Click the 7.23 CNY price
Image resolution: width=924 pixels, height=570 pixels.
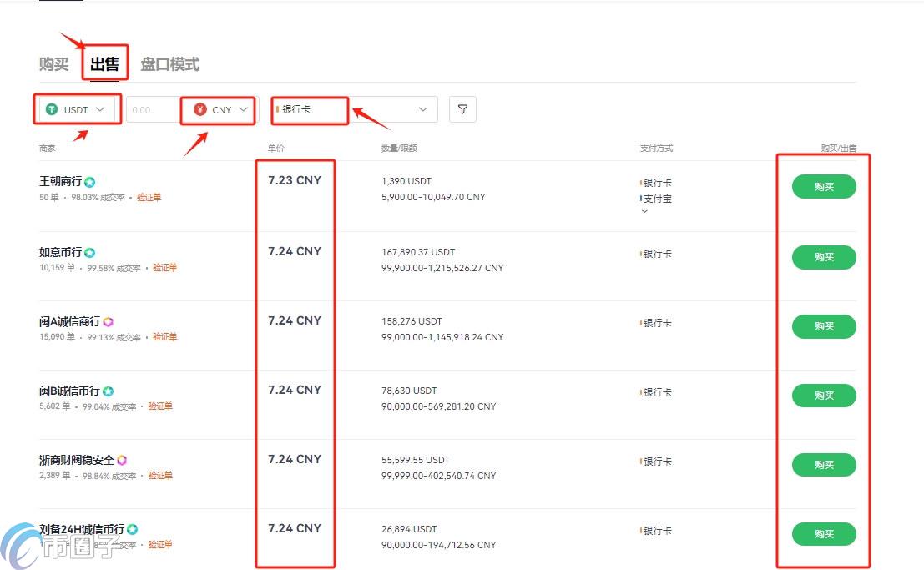(x=295, y=180)
